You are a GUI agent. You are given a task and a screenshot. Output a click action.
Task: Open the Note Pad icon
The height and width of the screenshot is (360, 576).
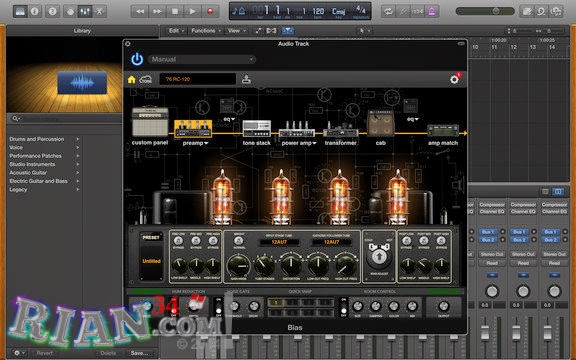point(526,11)
